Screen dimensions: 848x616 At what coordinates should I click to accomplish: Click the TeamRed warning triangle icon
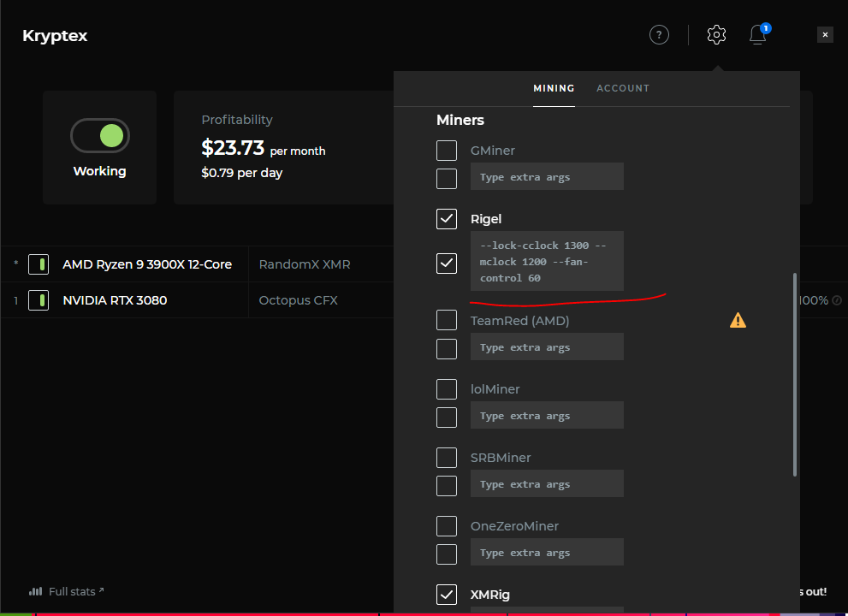coord(738,320)
